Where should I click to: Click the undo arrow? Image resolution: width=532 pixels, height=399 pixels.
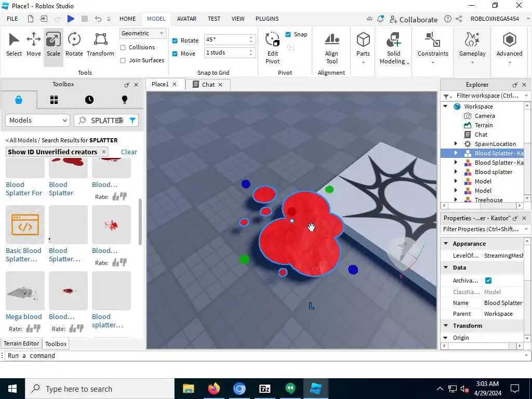pyautogui.click(x=98, y=19)
